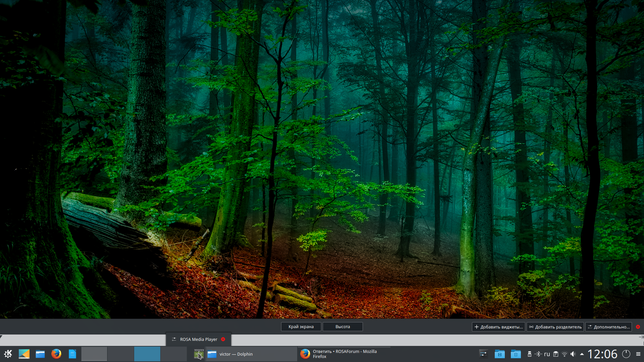Click Добавить разделитель button
This screenshot has width=644, height=362.
(555, 327)
